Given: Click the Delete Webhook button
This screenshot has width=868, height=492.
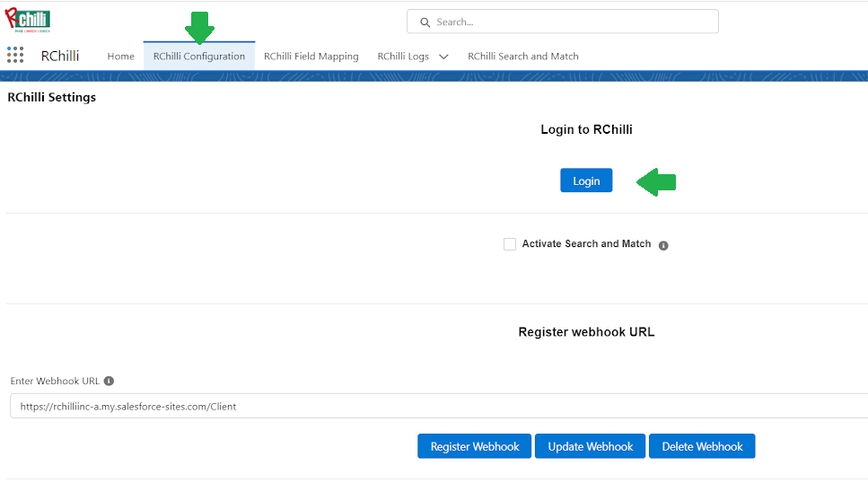Looking at the screenshot, I should click(702, 446).
